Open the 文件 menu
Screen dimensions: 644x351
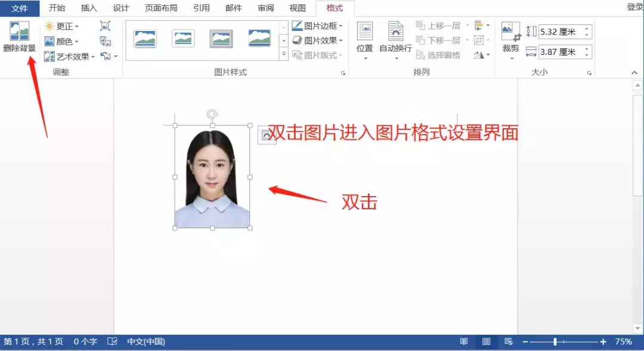(x=20, y=8)
